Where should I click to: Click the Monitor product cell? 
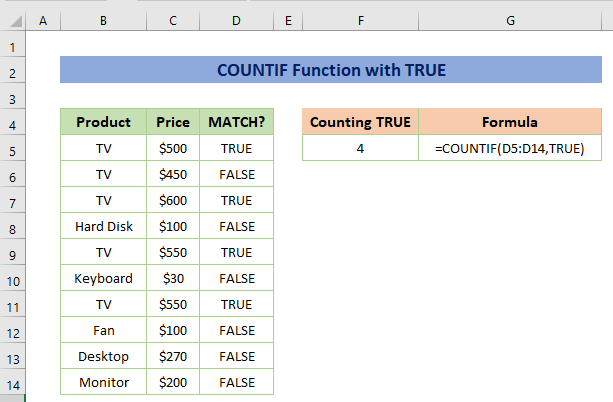tap(104, 382)
